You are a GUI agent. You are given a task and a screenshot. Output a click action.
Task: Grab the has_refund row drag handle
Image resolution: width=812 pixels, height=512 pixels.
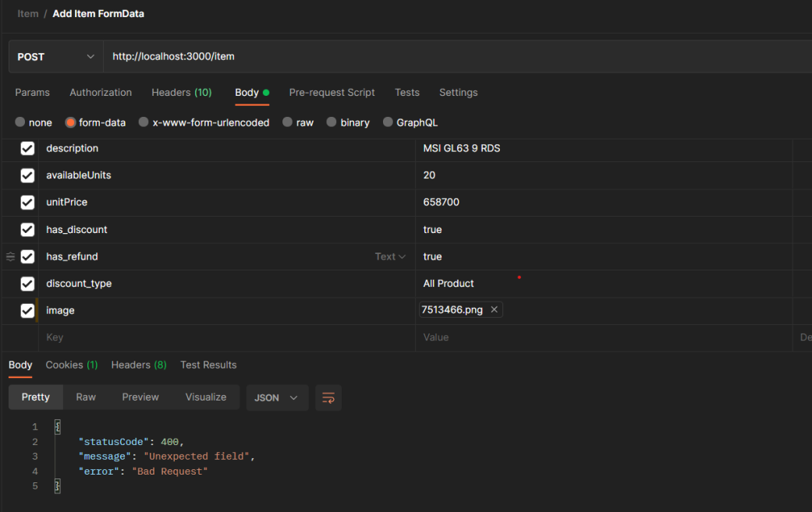(x=10, y=256)
